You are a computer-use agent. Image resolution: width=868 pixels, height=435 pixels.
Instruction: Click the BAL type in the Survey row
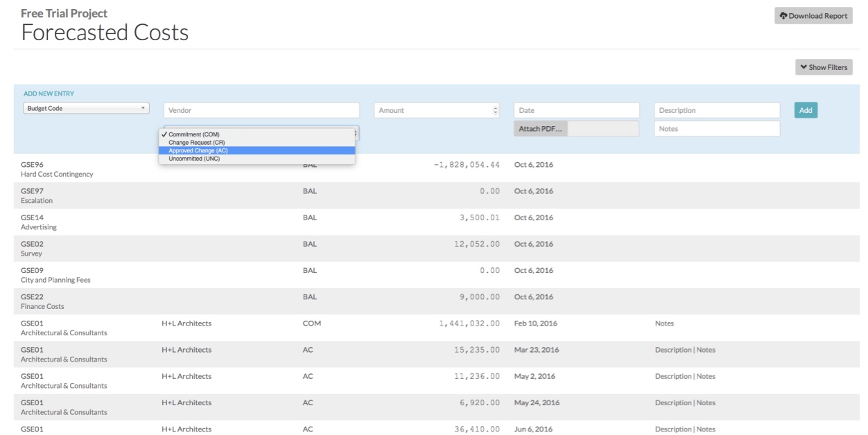310,244
